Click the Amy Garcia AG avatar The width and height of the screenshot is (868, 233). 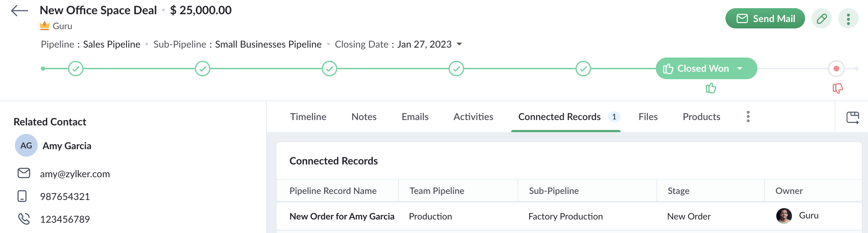click(26, 145)
